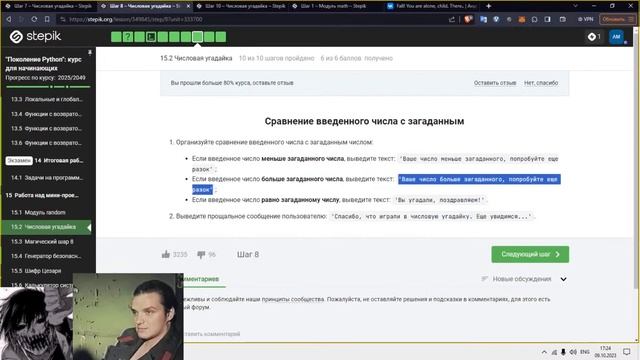Click the Следующий шаг button
The width and height of the screenshot is (640, 360).
(x=530, y=254)
